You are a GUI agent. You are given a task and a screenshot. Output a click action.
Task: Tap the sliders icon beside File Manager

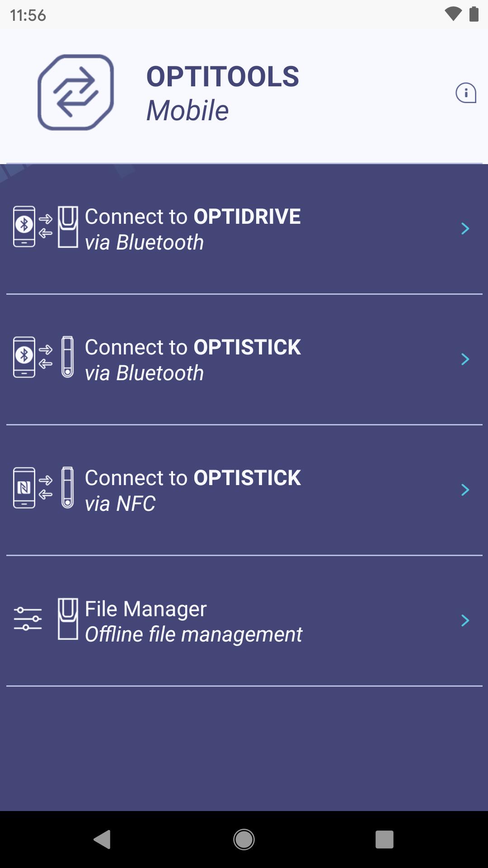[x=28, y=619]
